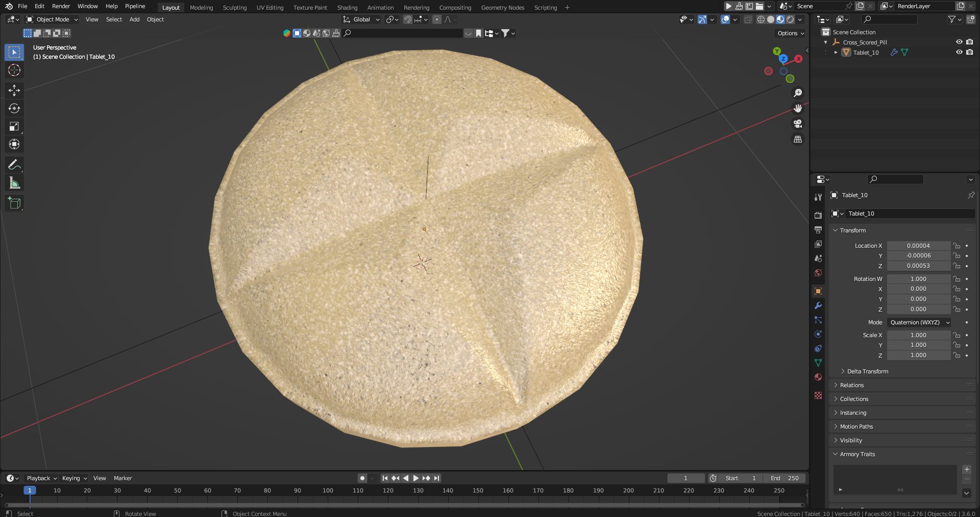980x517 pixels.
Task: Open the Object Mode dropdown
Action: point(53,19)
